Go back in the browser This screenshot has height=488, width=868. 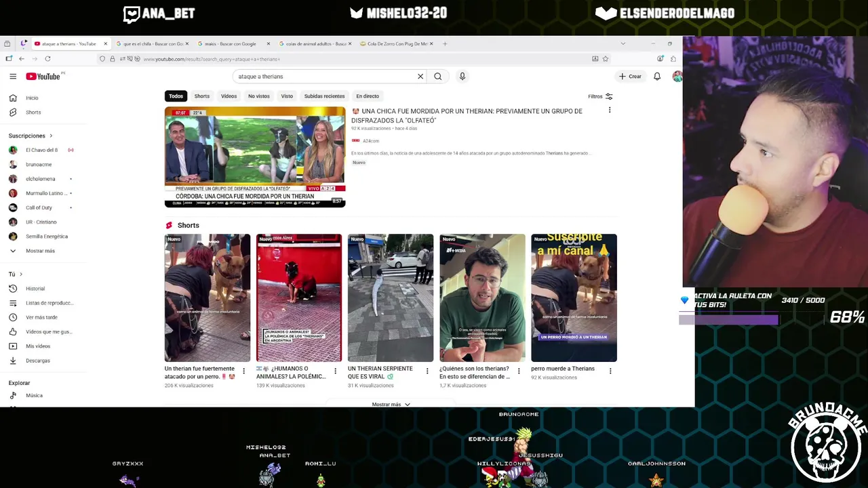click(22, 59)
